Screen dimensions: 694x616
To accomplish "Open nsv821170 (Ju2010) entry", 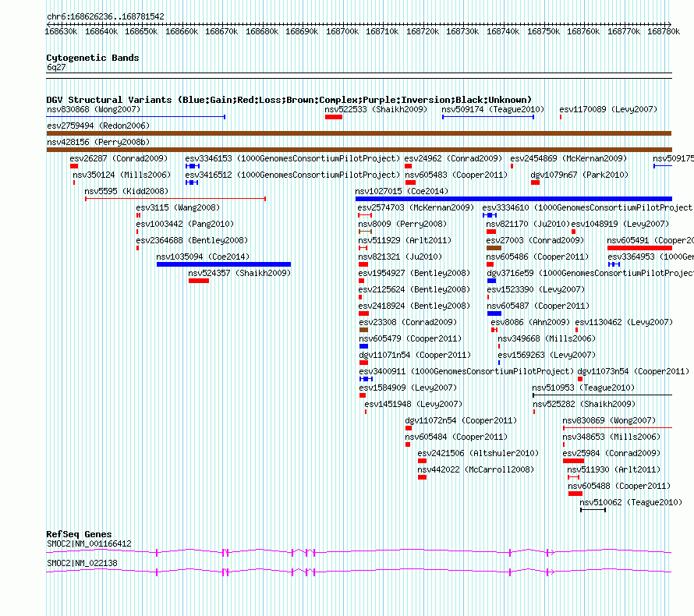I will click(x=528, y=224).
